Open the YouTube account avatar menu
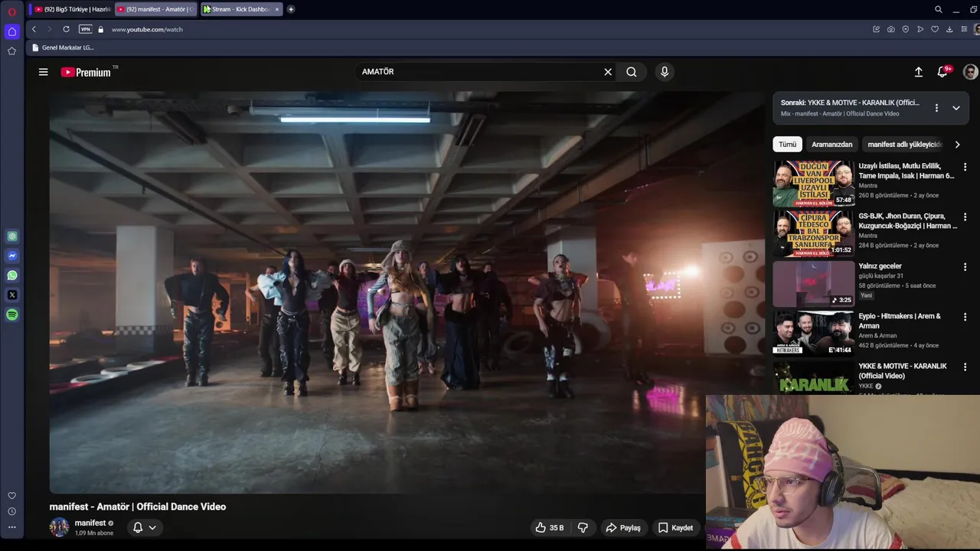The width and height of the screenshot is (980, 551). coord(970,72)
